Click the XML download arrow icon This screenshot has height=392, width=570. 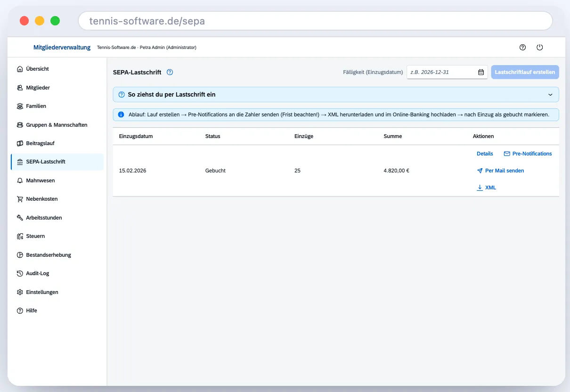pos(480,188)
